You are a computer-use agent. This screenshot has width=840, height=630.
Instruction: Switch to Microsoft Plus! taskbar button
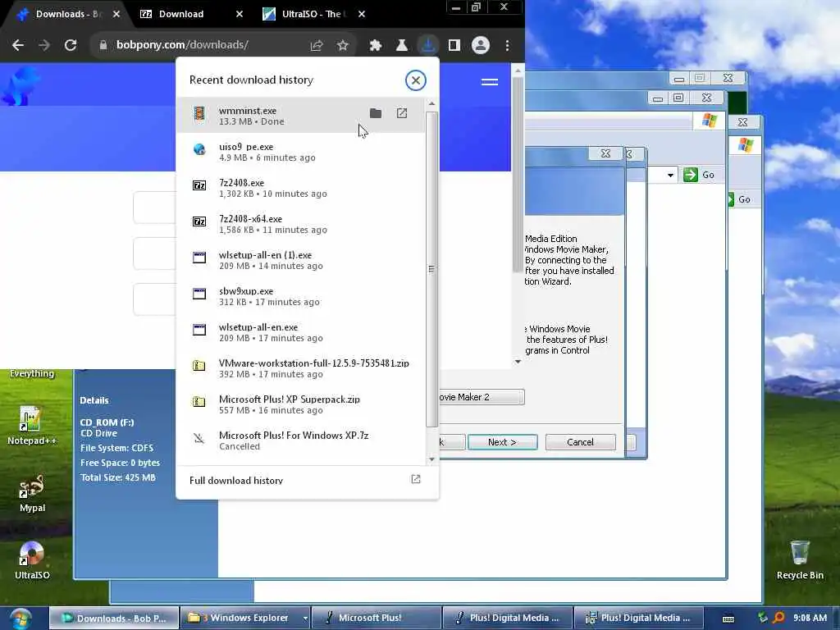coord(377,619)
